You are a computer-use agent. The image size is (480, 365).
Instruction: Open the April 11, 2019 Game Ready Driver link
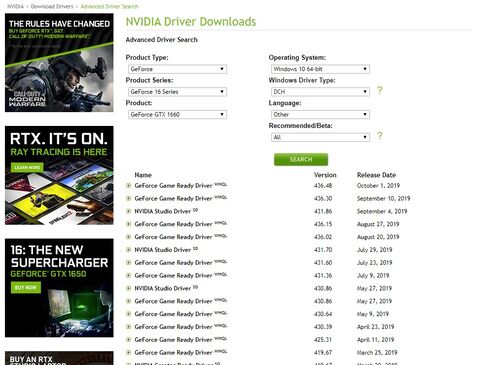(173, 340)
